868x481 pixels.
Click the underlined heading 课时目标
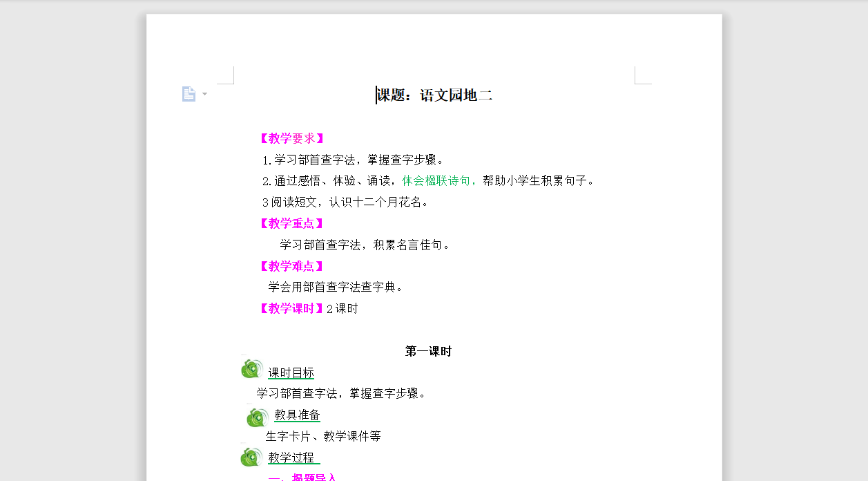pos(291,373)
